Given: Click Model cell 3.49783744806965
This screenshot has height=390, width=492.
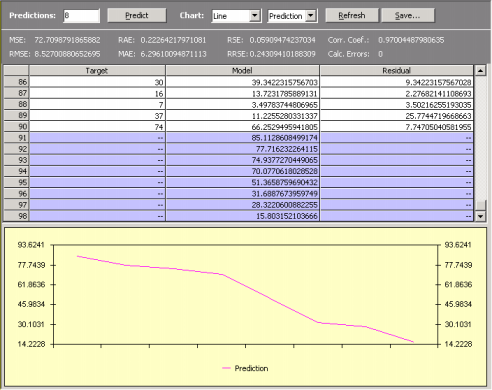Looking at the screenshot, I should 242,105.
